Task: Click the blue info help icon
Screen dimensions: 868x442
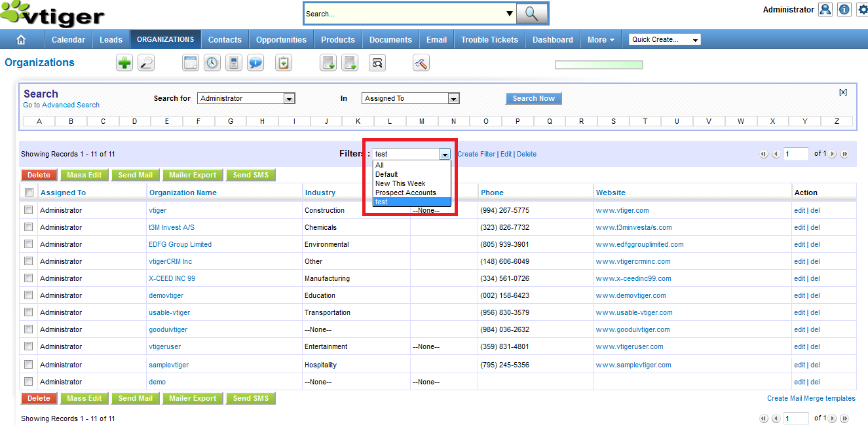Action: tap(844, 10)
